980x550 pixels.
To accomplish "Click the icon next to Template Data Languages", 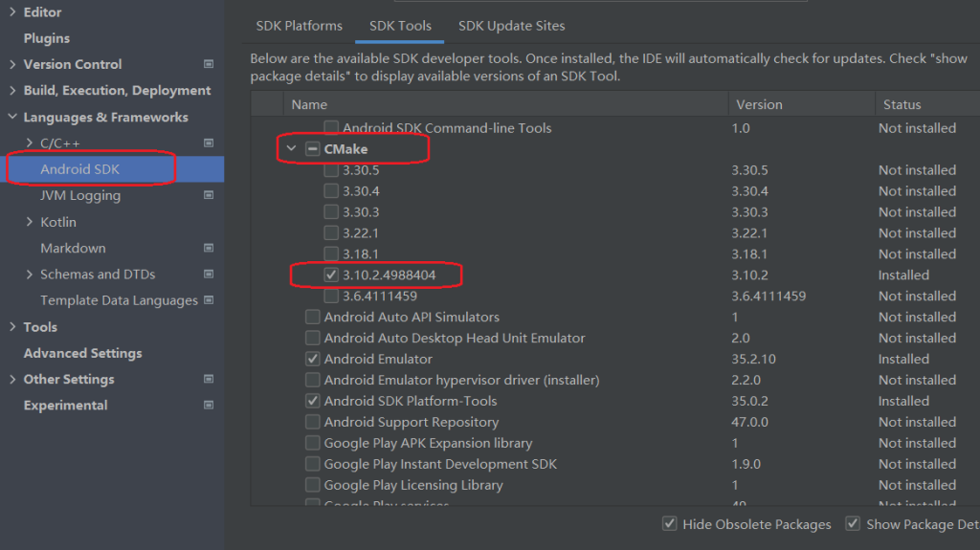I will click(209, 300).
